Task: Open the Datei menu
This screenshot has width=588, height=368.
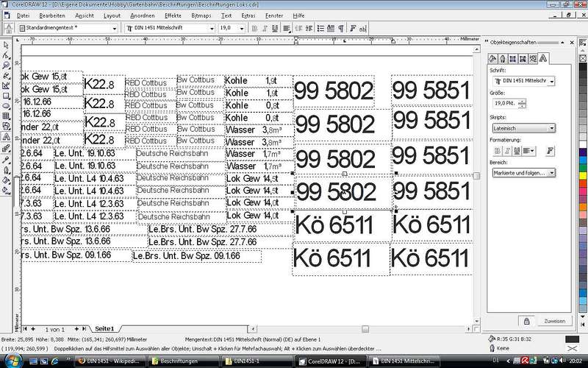Action: tap(23, 15)
